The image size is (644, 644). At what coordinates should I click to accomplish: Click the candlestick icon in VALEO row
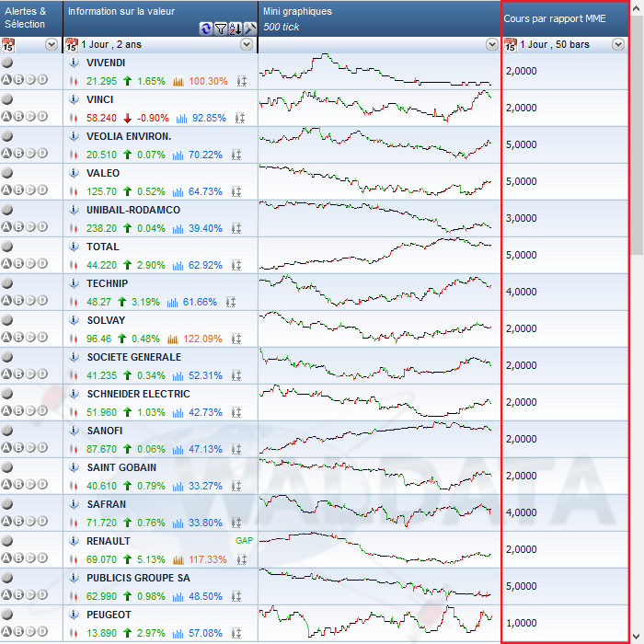(74, 191)
